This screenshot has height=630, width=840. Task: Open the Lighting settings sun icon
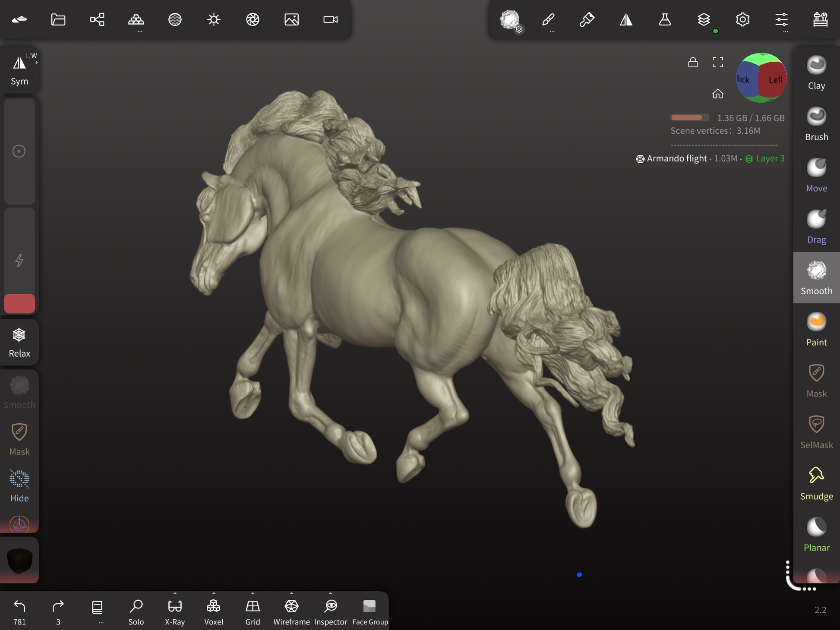pyautogui.click(x=214, y=20)
